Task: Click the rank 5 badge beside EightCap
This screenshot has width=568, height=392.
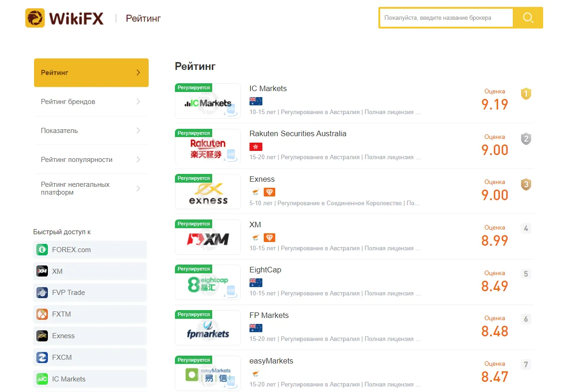Action: (526, 274)
